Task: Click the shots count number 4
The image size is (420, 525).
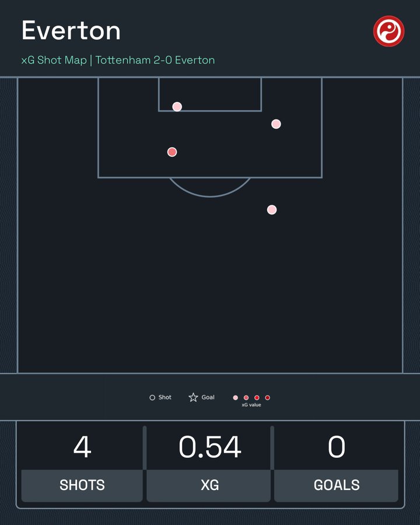Action: [82, 447]
